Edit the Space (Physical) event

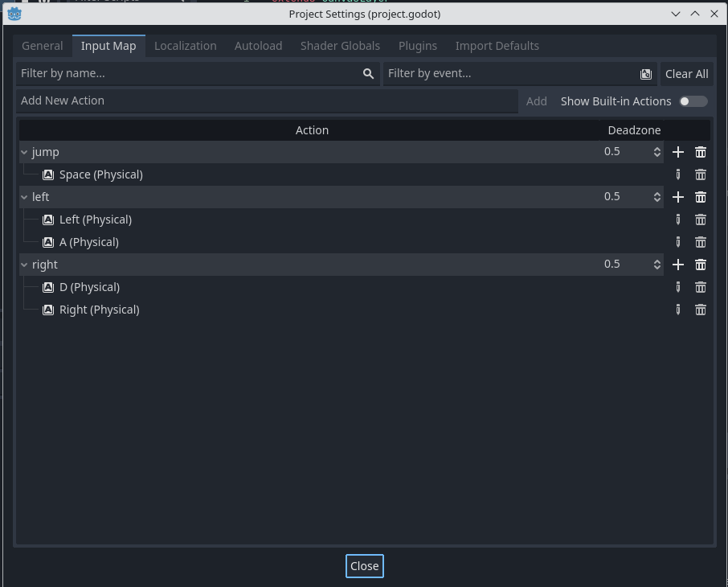point(677,174)
